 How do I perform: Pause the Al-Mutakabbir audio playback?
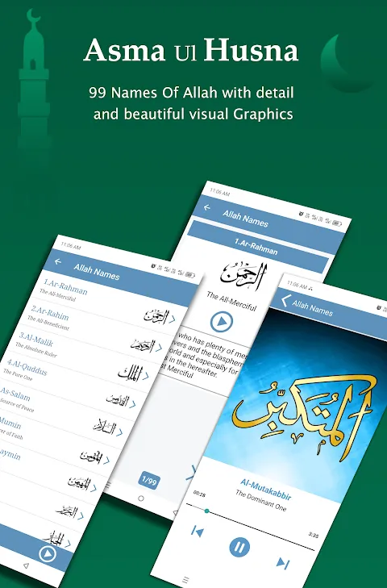click(x=239, y=547)
